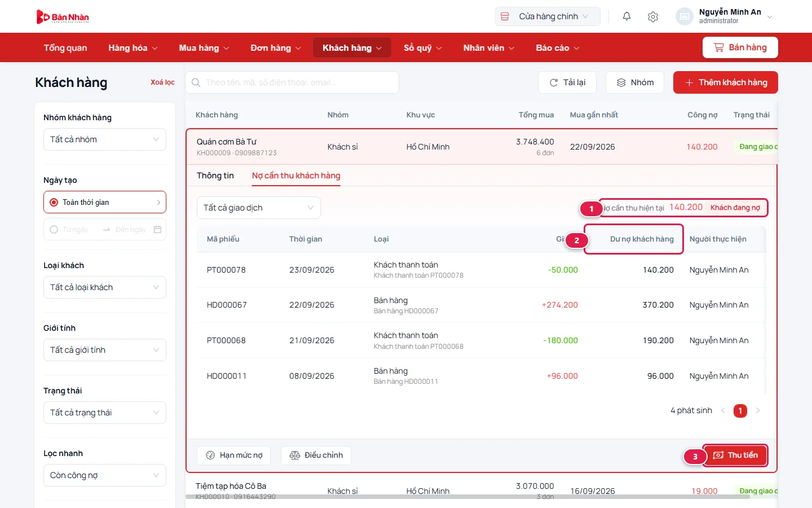Screen dimensions: 812x508
Task: Click the Thu tiền button
Action: [735, 455]
